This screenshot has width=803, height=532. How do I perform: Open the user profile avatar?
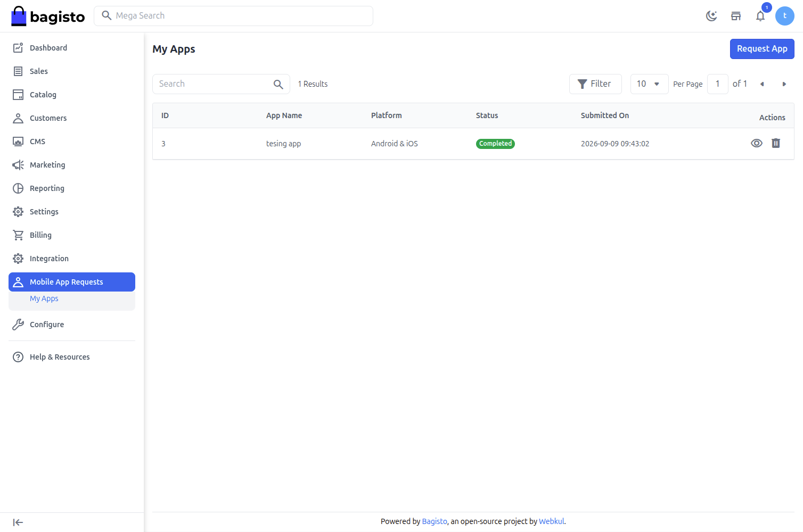(785, 16)
